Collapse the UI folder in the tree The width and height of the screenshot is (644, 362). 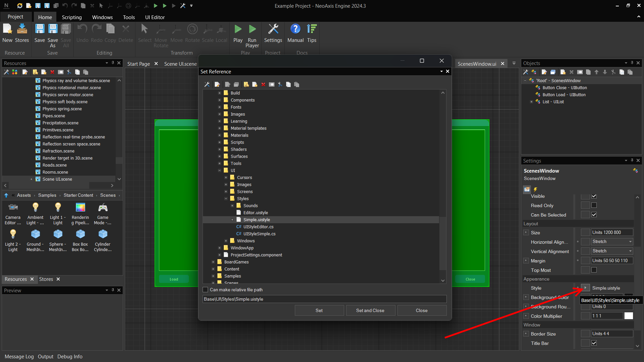[219, 170]
